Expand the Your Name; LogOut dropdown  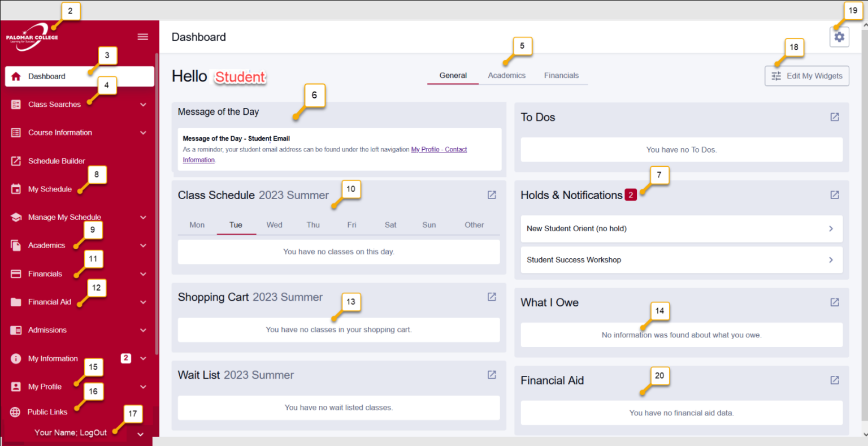coord(140,434)
